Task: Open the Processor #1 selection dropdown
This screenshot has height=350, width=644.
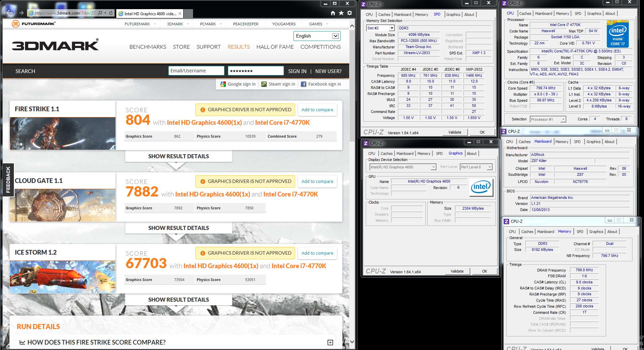Action: (548, 119)
